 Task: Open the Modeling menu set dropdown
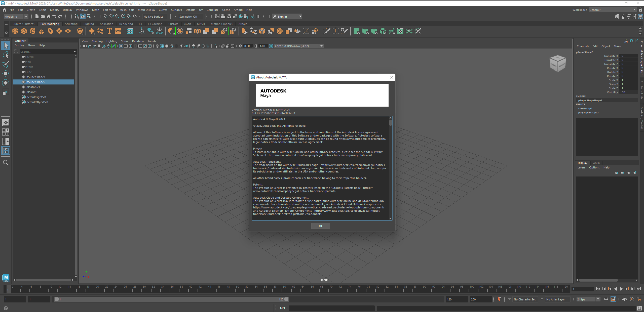click(16, 16)
